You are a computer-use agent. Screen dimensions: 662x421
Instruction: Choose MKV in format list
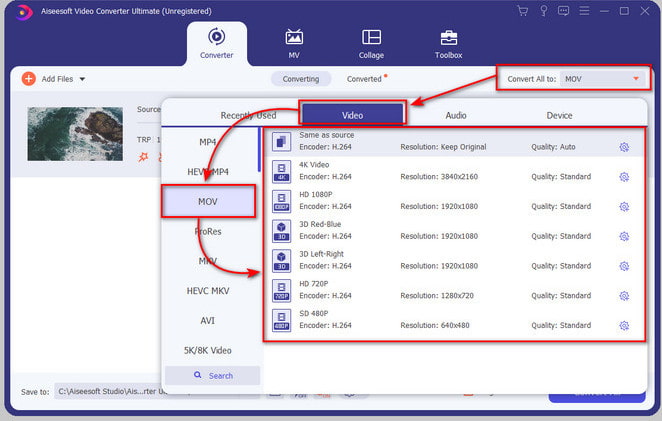click(208, 261)
